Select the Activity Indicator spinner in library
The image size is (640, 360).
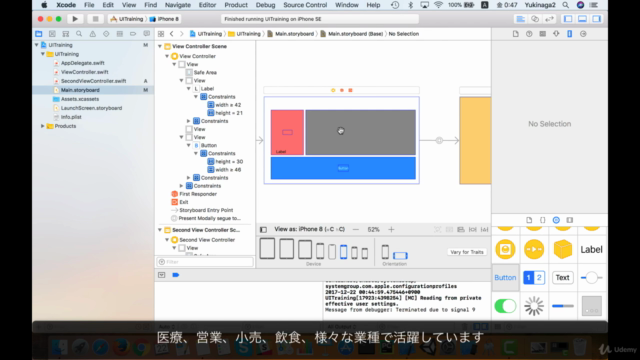534,306
